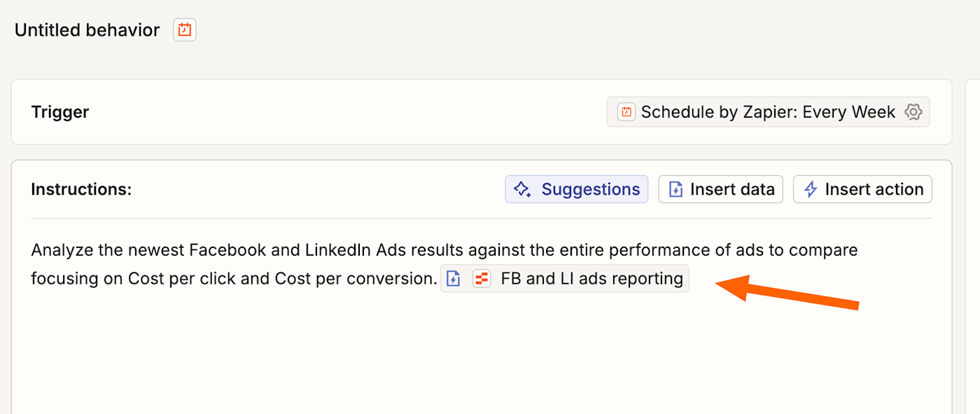The height and width of the screenshot is (414, 980).
Task: Open the Insert action menu
Action: pyautogui.click(x=862, y=189)
